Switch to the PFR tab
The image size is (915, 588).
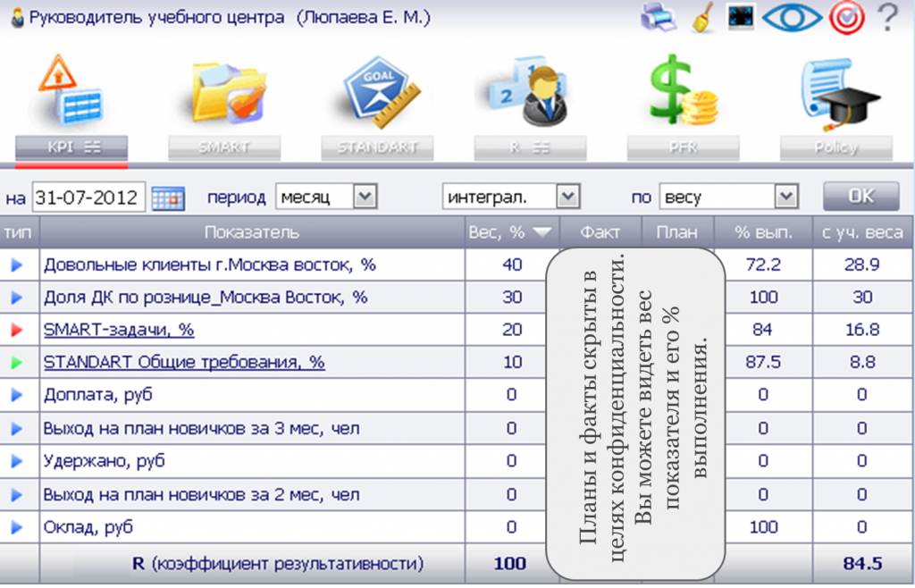click(x=683, y=147)
